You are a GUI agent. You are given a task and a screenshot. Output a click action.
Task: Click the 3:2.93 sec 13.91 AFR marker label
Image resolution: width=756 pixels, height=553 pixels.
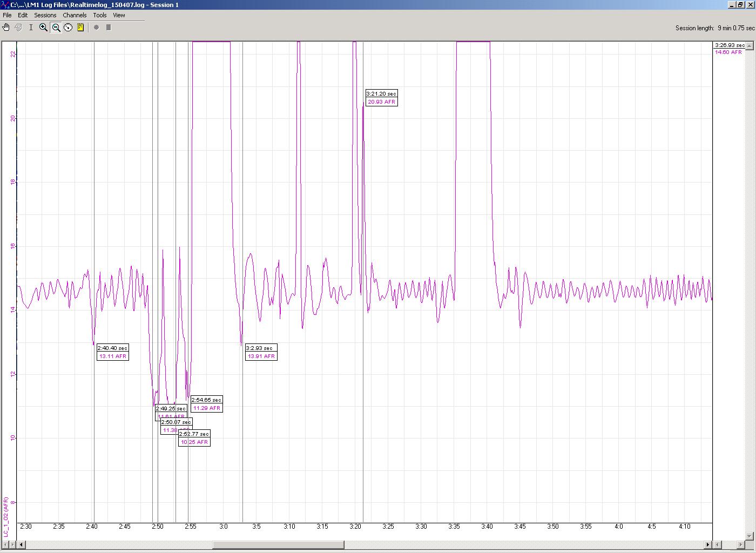(x=261, y=352)
